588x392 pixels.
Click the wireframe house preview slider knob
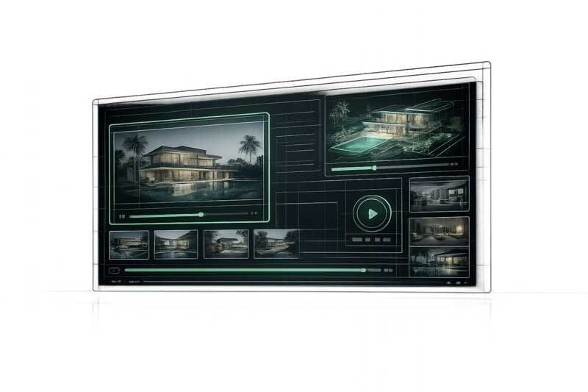click(x=374, y=168)
